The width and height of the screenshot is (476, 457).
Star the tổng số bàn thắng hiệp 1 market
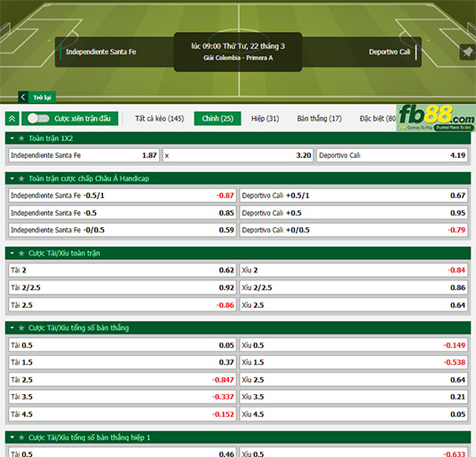(x=21, y=437)
